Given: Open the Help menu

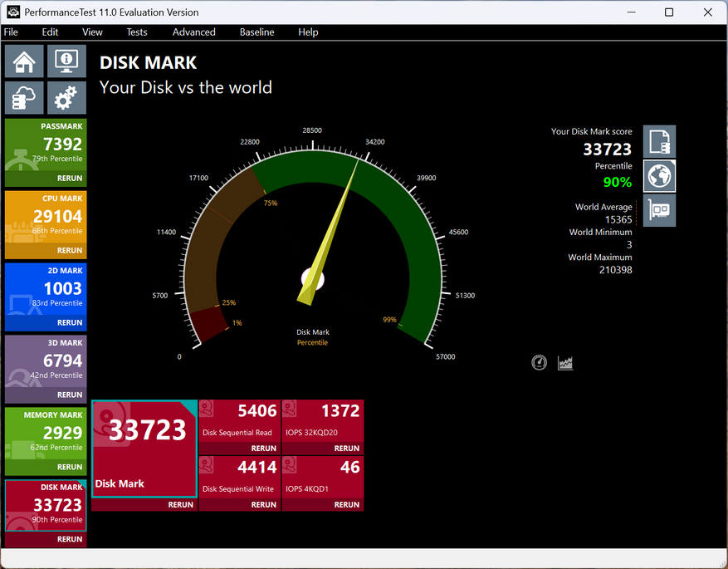Looking at the screenshot, I should coord(308,32).
